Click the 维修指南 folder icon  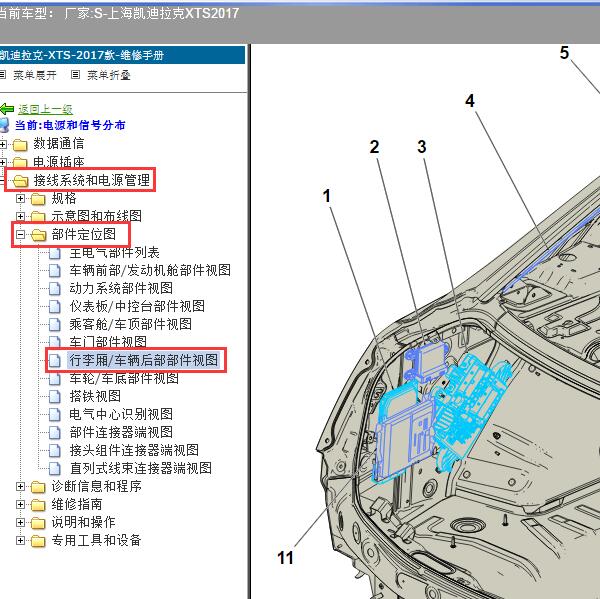coord(38,505)
